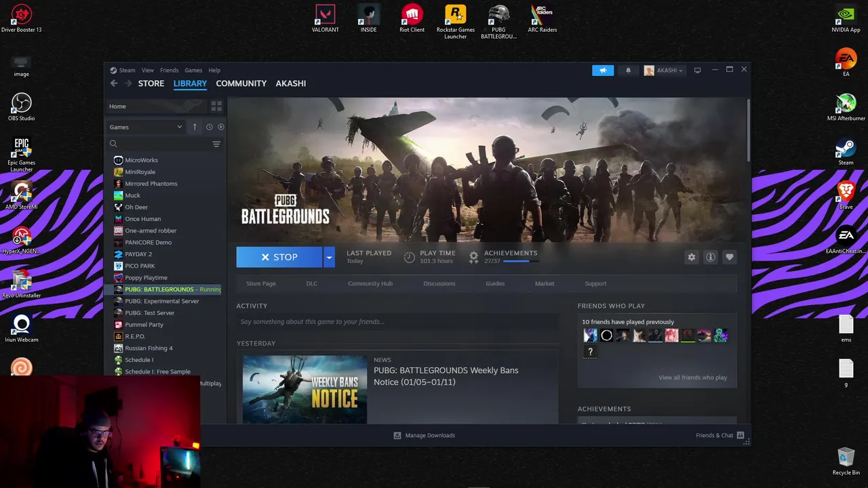Go forward using the right arrow
868x488 pixels.
[x=127, y=83]
